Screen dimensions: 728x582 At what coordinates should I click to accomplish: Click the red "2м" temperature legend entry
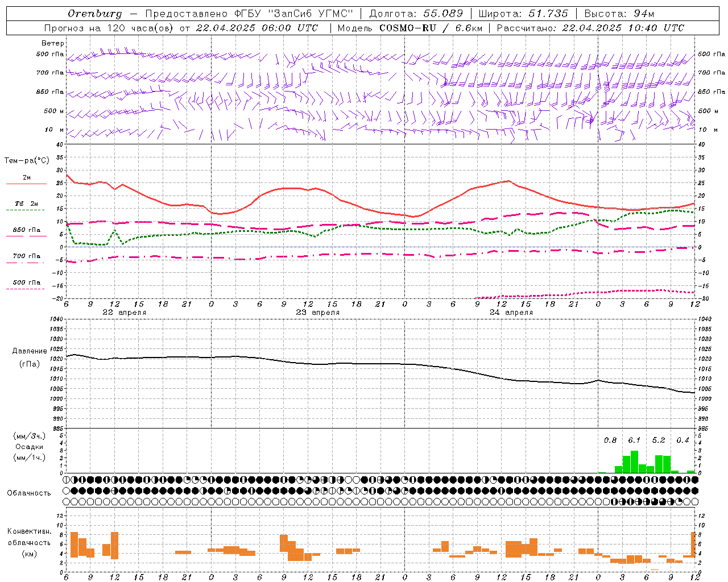tap(26, 179)
